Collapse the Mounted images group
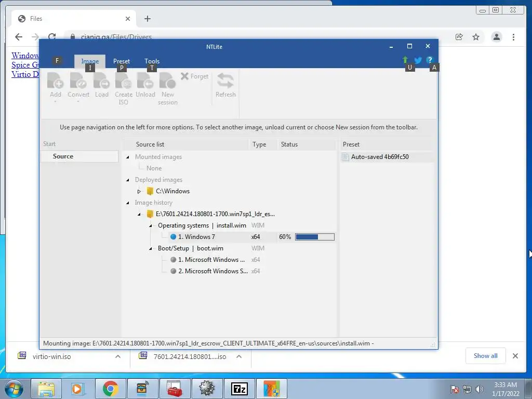Image resolution: width=532 pixels, height=399 pixels. click(128, 157)
